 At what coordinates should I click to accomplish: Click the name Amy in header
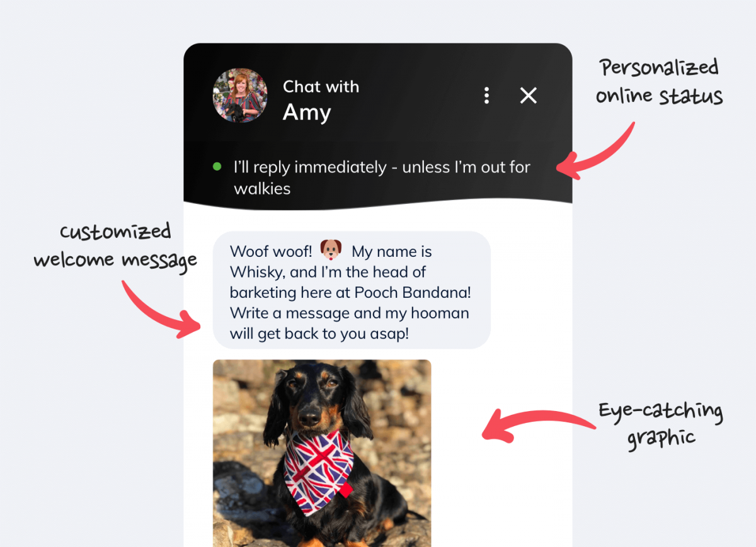coord(307,112)
